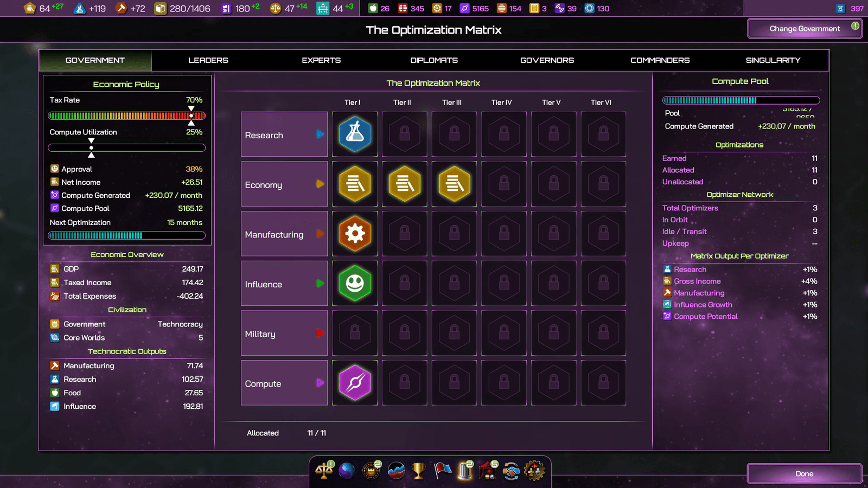
Task: Switch to the Leaders tab
Action: coord(208,60)
